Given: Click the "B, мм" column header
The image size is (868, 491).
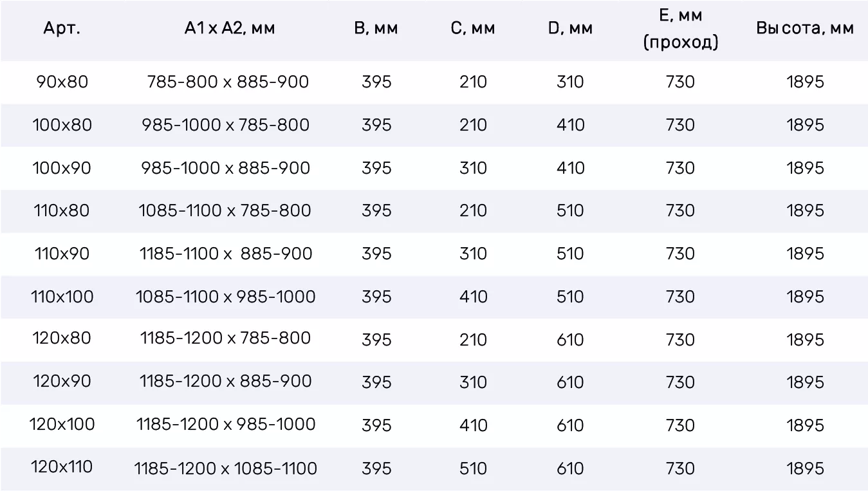Looking at the screenshot, I should (376, 29).
